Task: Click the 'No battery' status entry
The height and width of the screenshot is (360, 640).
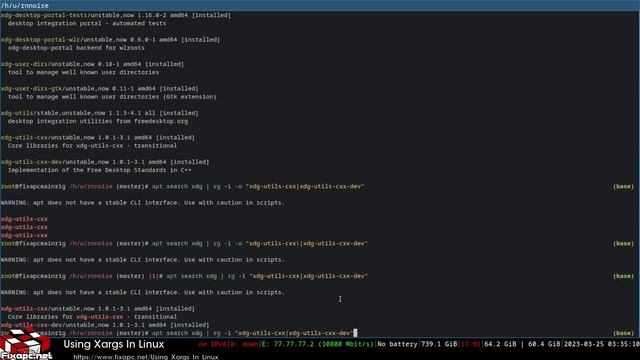Action: pyautogui.click(x=397, y=344)
